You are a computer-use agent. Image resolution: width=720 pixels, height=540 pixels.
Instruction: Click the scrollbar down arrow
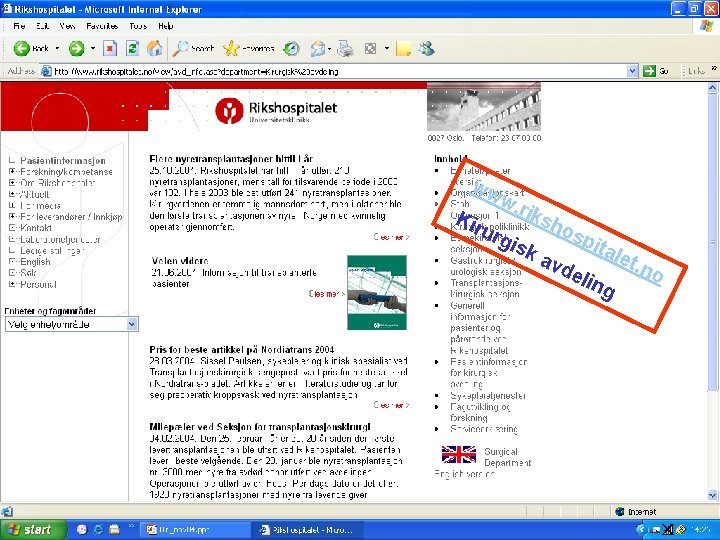(713, 495)
